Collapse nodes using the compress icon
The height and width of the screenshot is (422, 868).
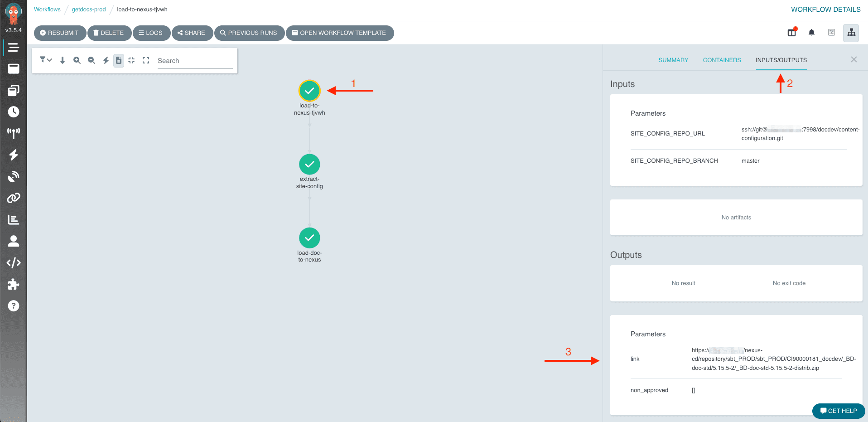(x=131, y=60)
